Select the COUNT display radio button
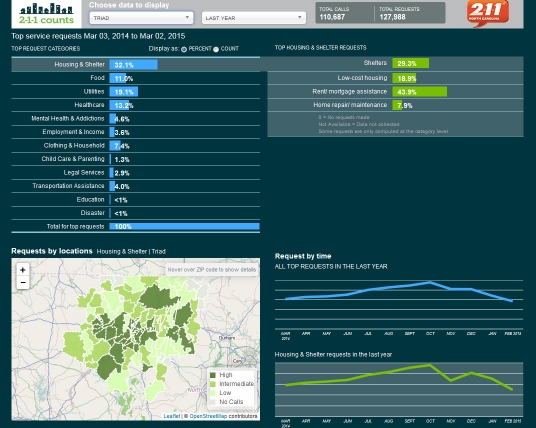Screen dimensions: 536x428 click(216, 49)
